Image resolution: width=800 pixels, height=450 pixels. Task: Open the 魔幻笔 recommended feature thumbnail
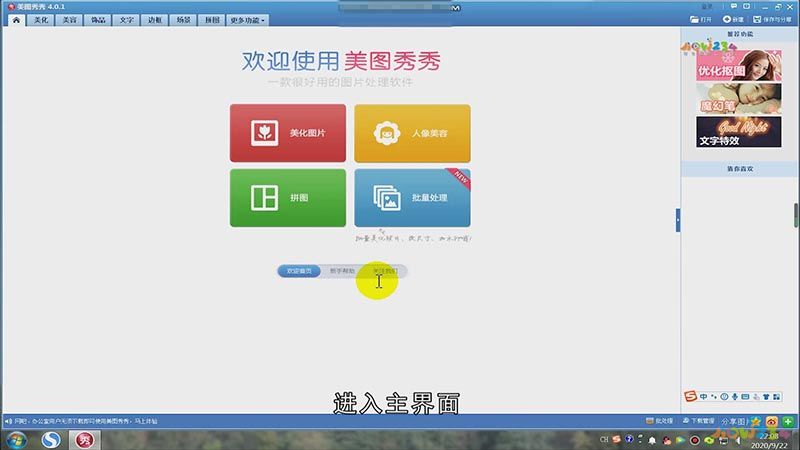pyautogui.click(x=738, y=98)
